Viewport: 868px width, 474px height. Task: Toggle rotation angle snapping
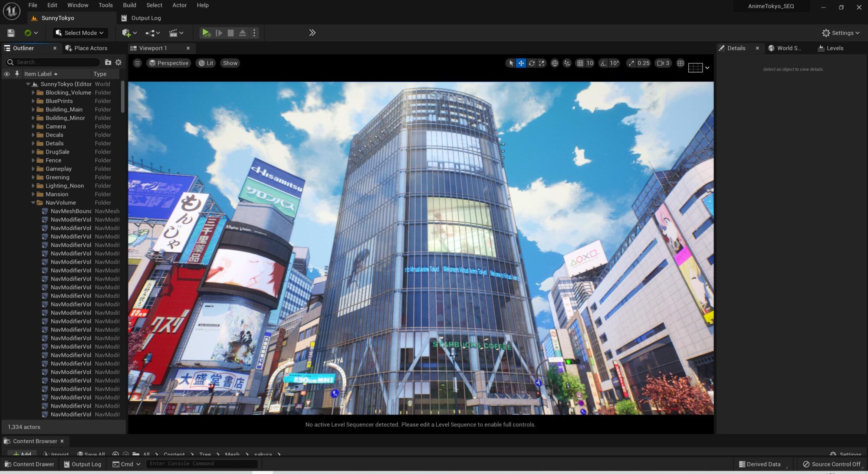click(603, 63)
